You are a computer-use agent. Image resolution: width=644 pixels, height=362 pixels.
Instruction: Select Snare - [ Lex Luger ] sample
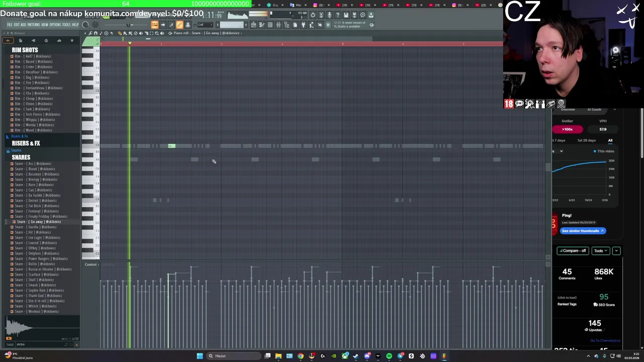click(37, 237)
